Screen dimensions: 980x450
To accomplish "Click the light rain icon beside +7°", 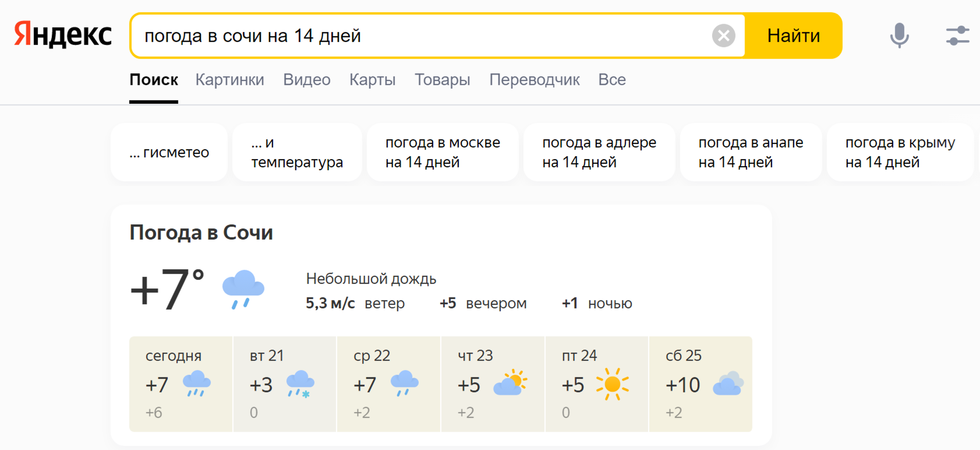I will point(243,289).
